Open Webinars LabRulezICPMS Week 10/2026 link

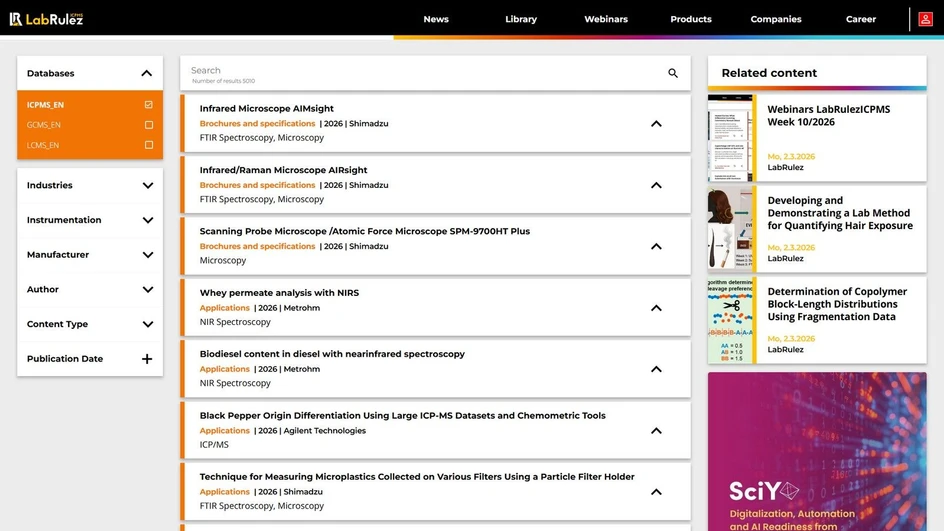828,115
